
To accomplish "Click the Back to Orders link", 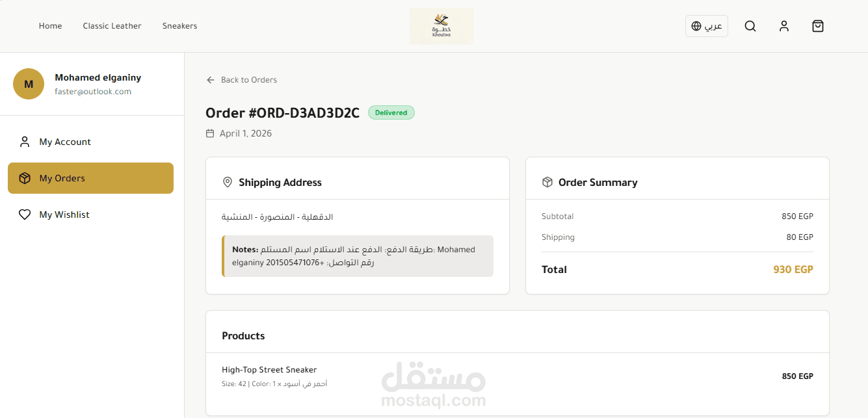I will point(248,80).
